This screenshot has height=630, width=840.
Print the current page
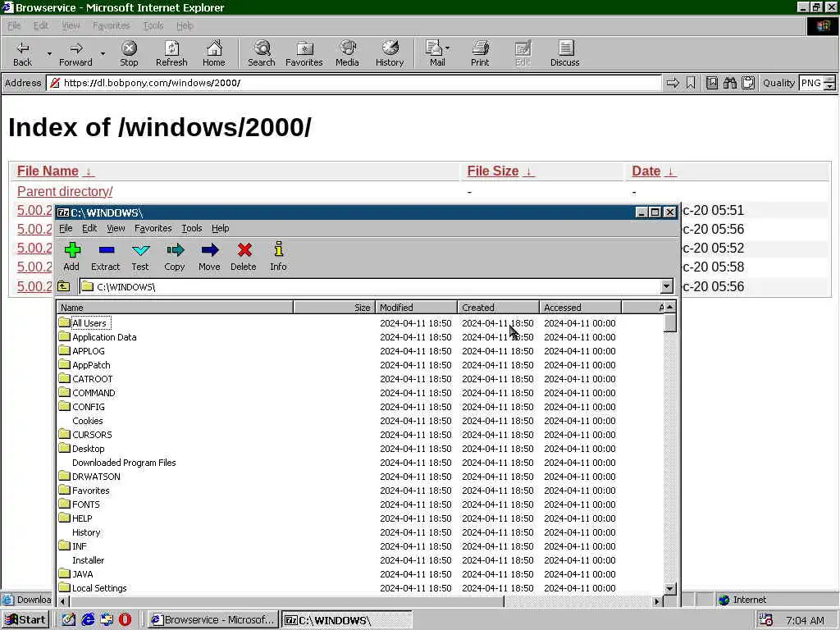[x=480, y=53]
